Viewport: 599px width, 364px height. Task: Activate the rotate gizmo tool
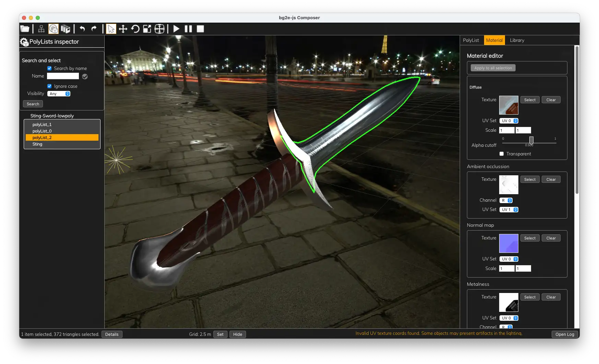pos(135,29)
